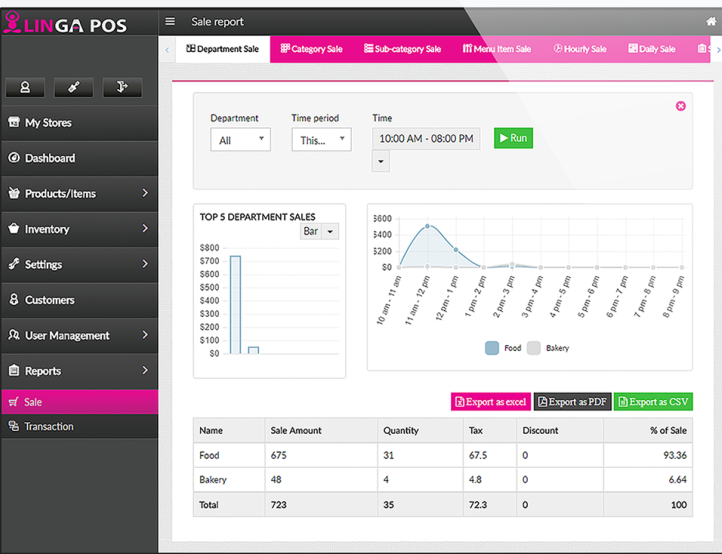Click the tallest bar in chart
Image resolution: width=722 pixels, height=554 pixels.
[235, 305]
